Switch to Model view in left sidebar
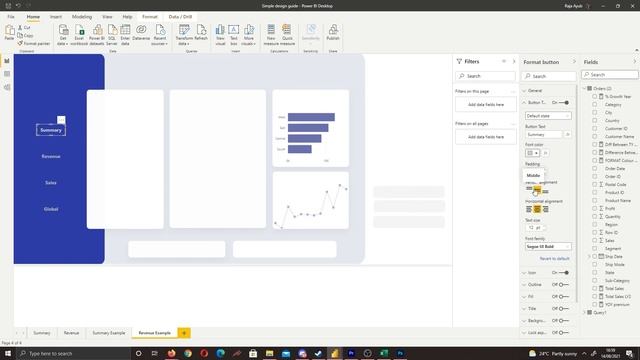640x360 pixels. 7,87
